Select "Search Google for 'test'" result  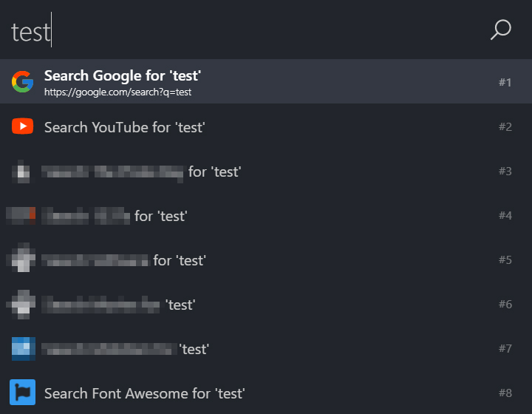266,81
